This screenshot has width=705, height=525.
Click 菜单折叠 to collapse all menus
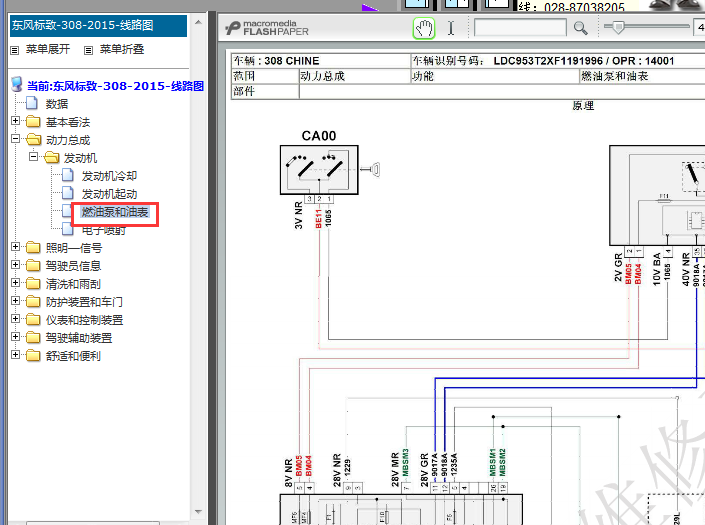coord(122,49)
